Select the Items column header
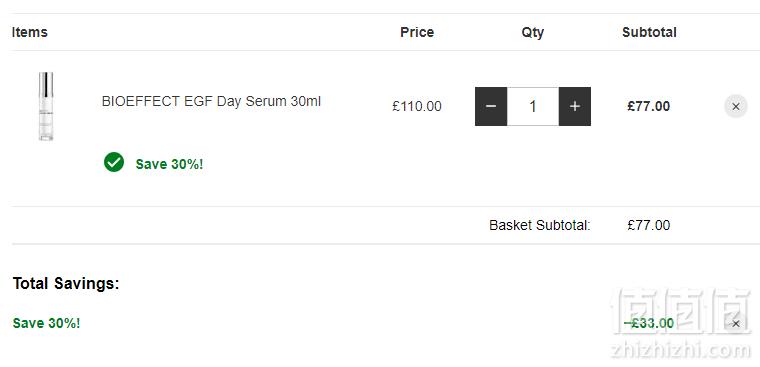760x367 pixels. tap(30, 32)
